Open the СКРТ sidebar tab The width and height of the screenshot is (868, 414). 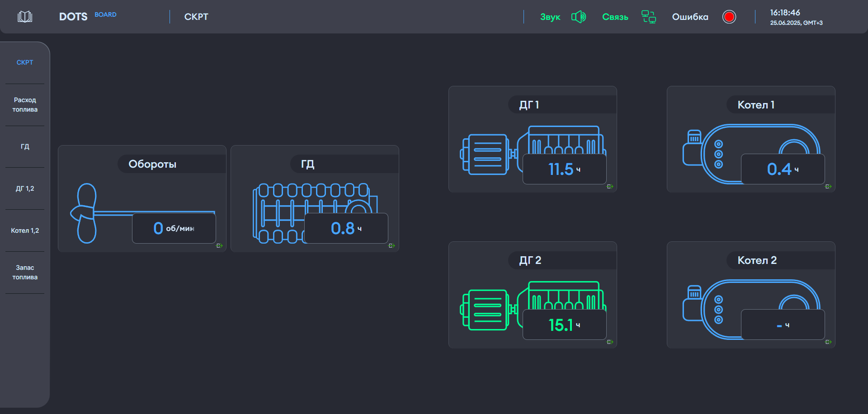click(25, 62)
